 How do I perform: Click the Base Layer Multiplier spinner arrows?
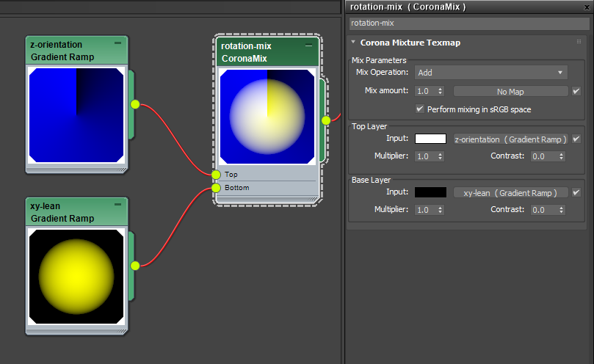[440, 209]
